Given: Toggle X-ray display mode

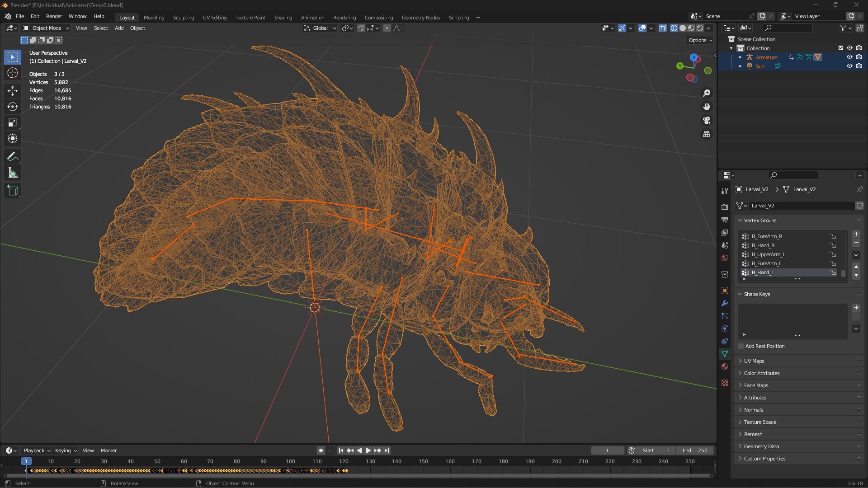Looking at the screenshot, I should 662,28.
